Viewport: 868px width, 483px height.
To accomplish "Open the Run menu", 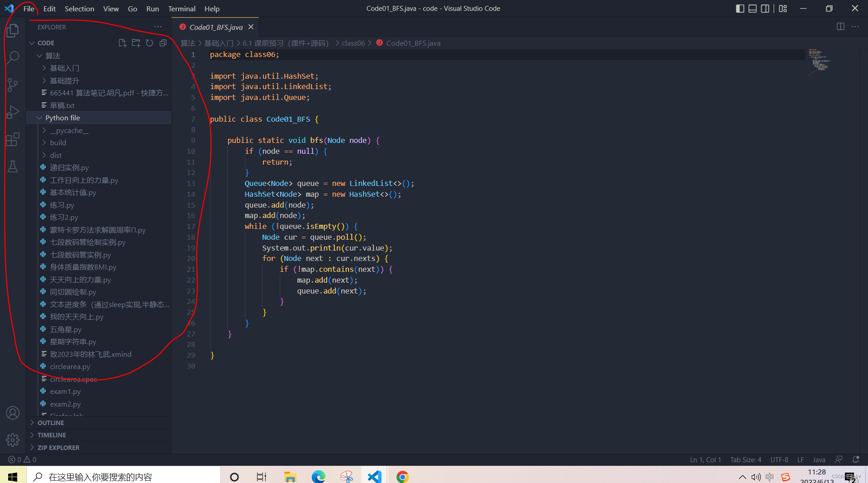I will point(153,9).
